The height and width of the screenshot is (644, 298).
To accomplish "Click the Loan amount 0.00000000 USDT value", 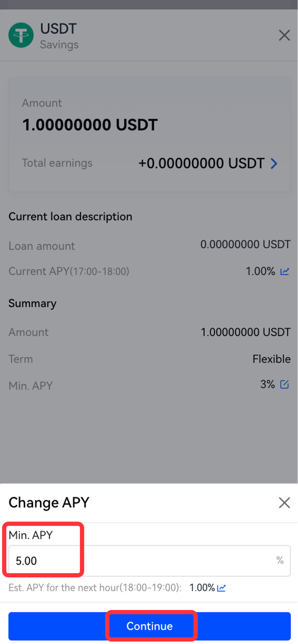I will coord(245,244).
